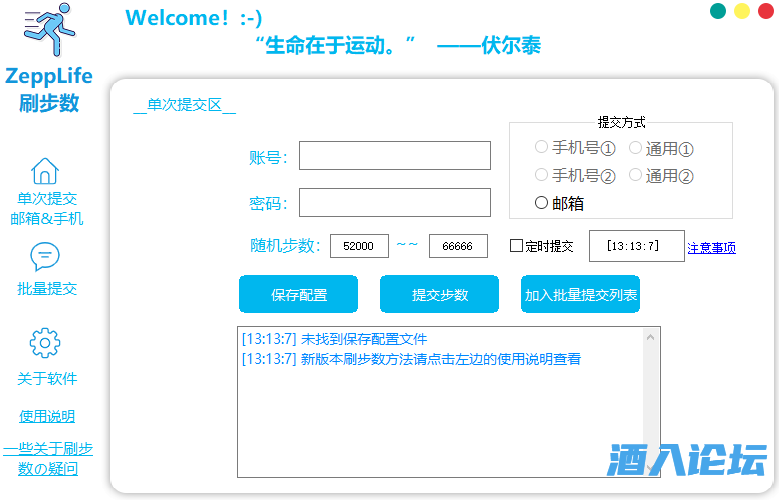Open the 注意事项 link
The width and height of the screenshot is (781, 502).
click(x=711, y=248)
